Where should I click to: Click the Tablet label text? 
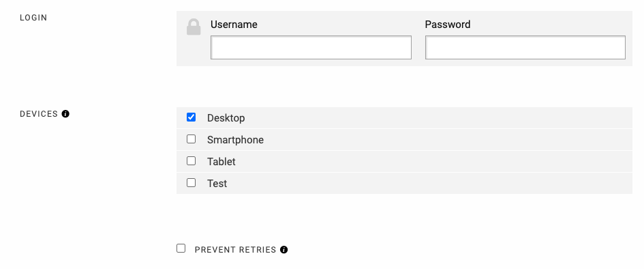point(221,162)
